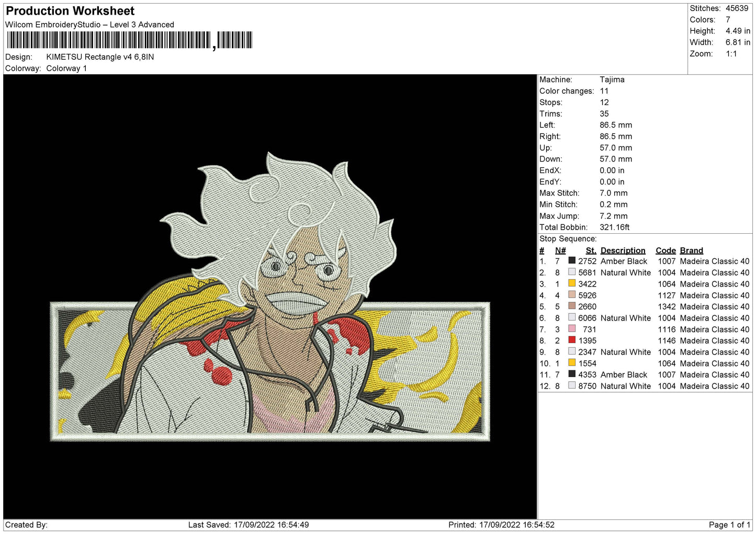Image resolution: width=756 pixels, height=534 pixels.
Task: Pick the pink swatch in stop 7
Action: pyautogui.click(x=572, y=329)
